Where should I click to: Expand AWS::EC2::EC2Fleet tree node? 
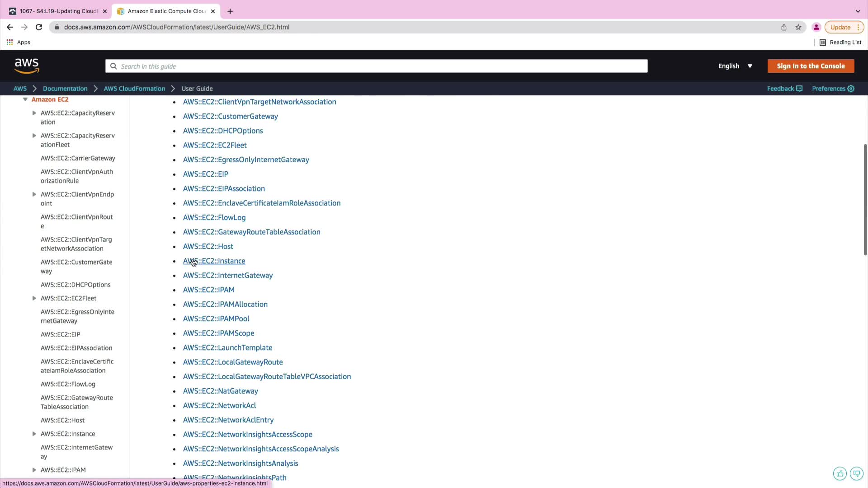point(34,298)
